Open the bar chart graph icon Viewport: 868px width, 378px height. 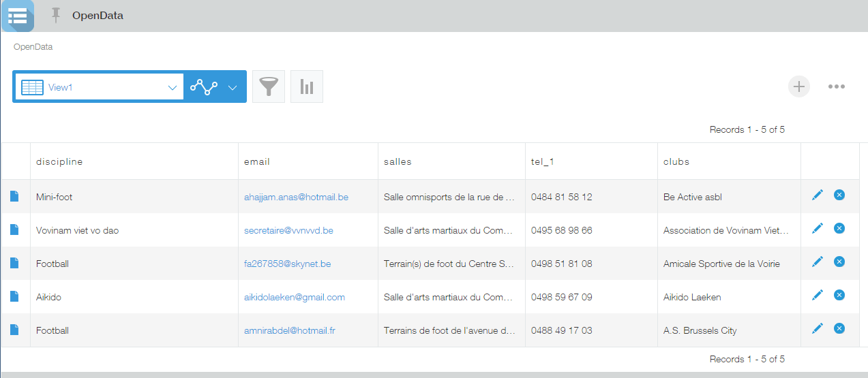point(307,86)
